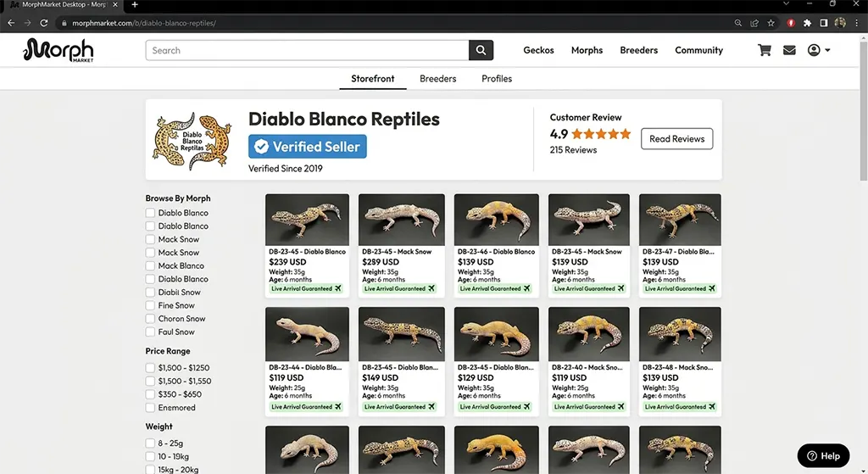The width and height of the screenshot is (868, 474).
Task: Open a new browser tab
Action: (135, 5)
